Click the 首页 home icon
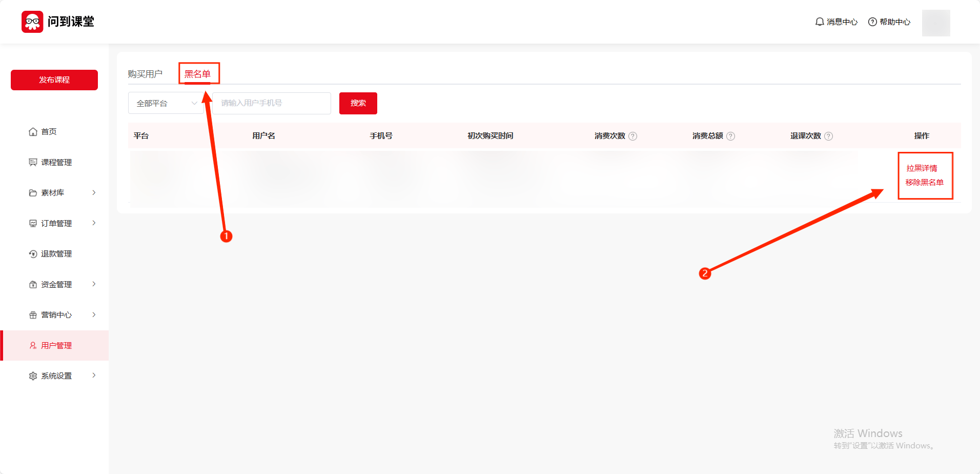Viewport: 980px width, 474px height. 33,132
